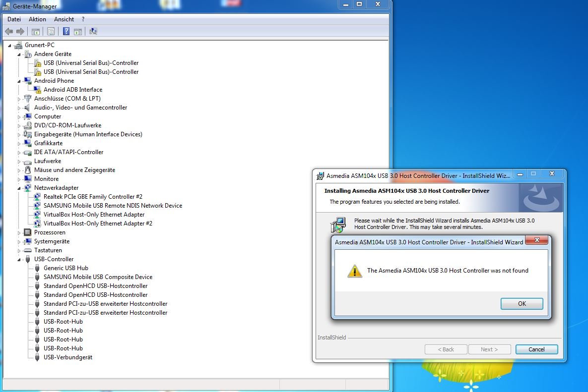Image resolution: width=588 pixels, height=392 pixels.
Task: Click the Tastaturen keyboard icon
Action: [28, 250]
